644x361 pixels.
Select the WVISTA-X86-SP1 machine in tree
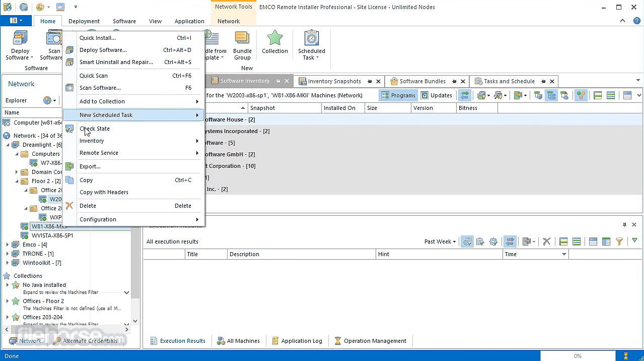click(x=52, y=235)
